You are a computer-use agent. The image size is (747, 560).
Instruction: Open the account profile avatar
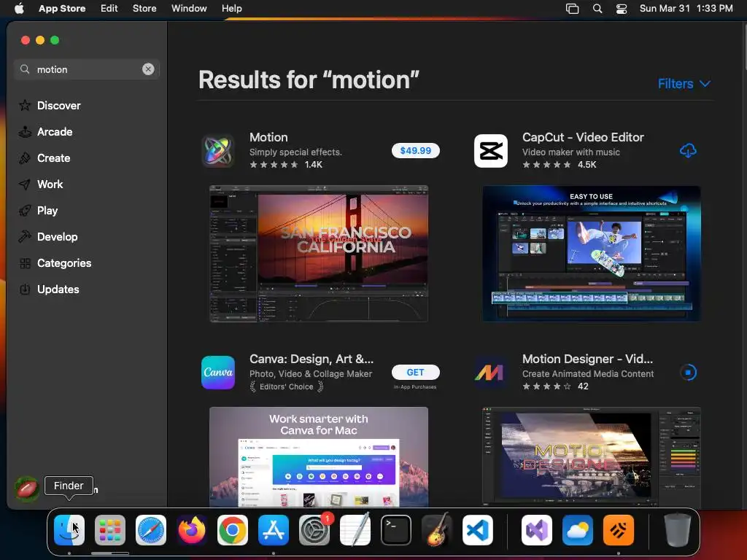[27, 489]
